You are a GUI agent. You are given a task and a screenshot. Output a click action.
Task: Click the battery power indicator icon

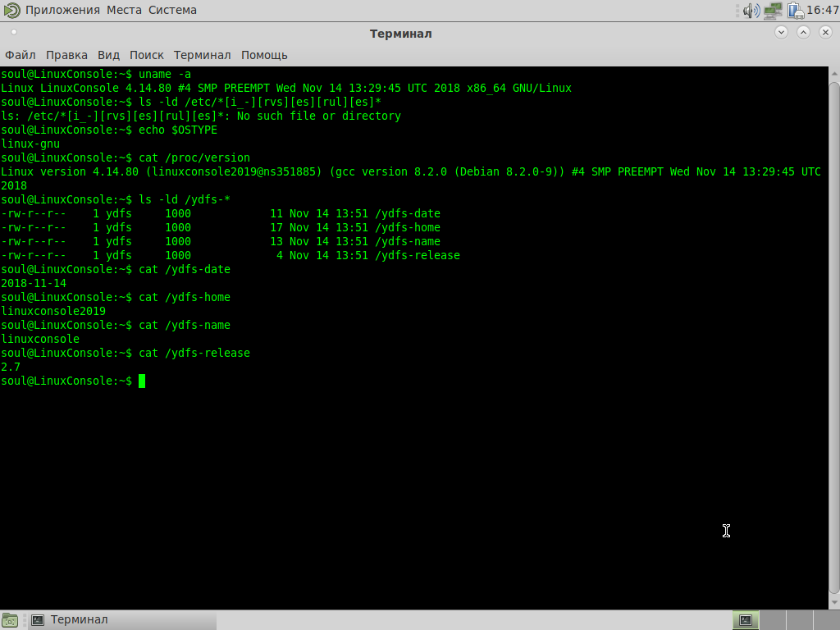[x=795, y=10]
